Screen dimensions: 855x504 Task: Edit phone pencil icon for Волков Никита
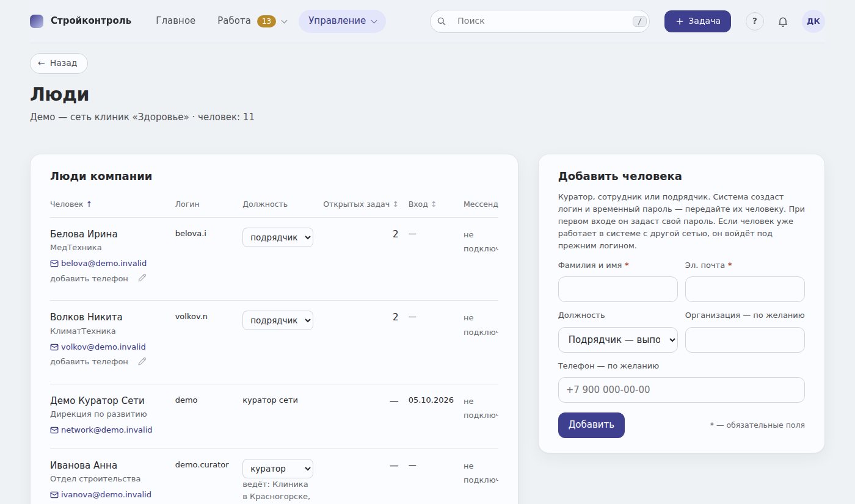click(x=142, y=361)
